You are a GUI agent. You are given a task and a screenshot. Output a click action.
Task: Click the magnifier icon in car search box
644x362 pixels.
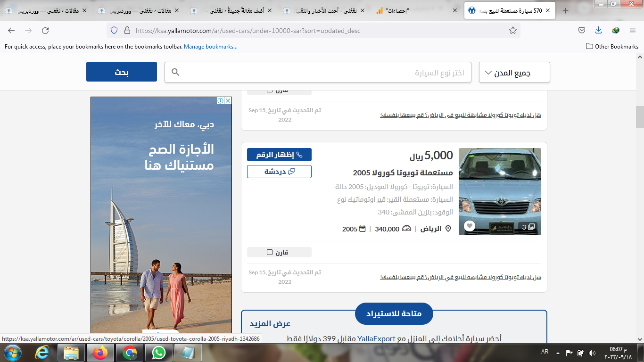(175, 72)
